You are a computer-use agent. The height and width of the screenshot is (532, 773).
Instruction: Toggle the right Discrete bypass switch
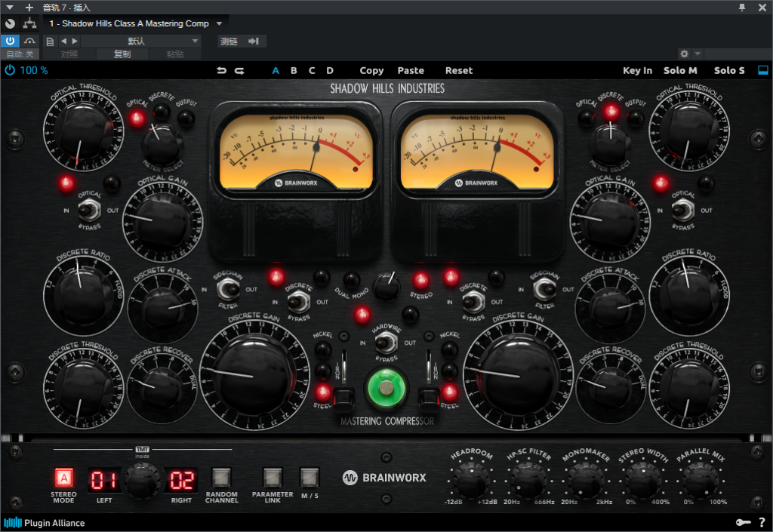click(x=473, y=302)
